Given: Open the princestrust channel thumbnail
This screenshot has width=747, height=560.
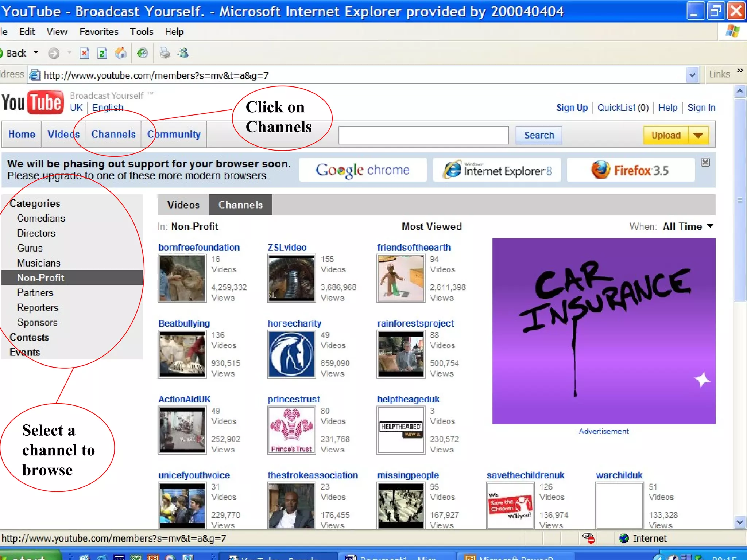Looking at the screenshot, I should (291, 430).
